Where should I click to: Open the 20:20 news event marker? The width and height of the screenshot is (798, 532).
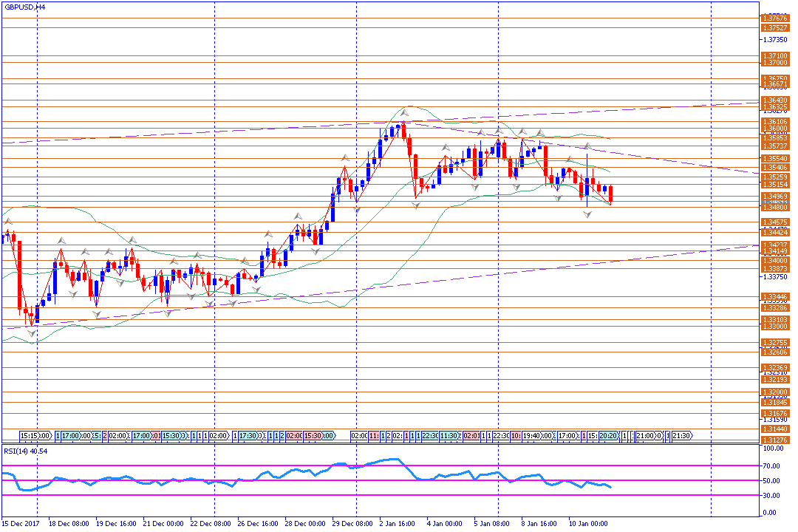609,436
